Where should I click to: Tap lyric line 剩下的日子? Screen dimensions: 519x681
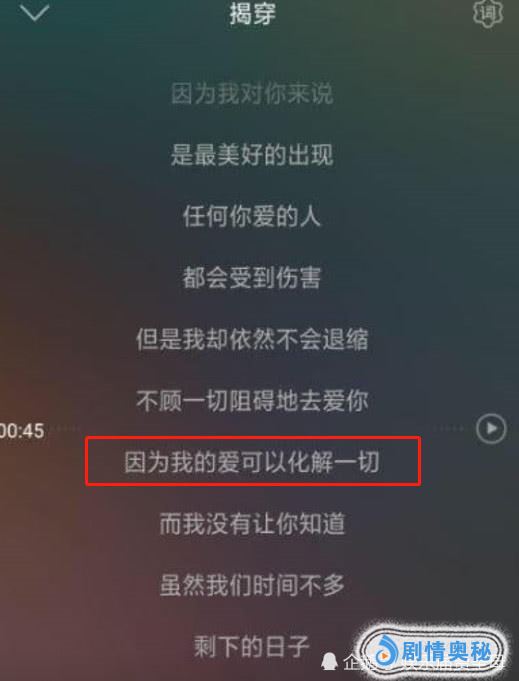pos(252,647)
